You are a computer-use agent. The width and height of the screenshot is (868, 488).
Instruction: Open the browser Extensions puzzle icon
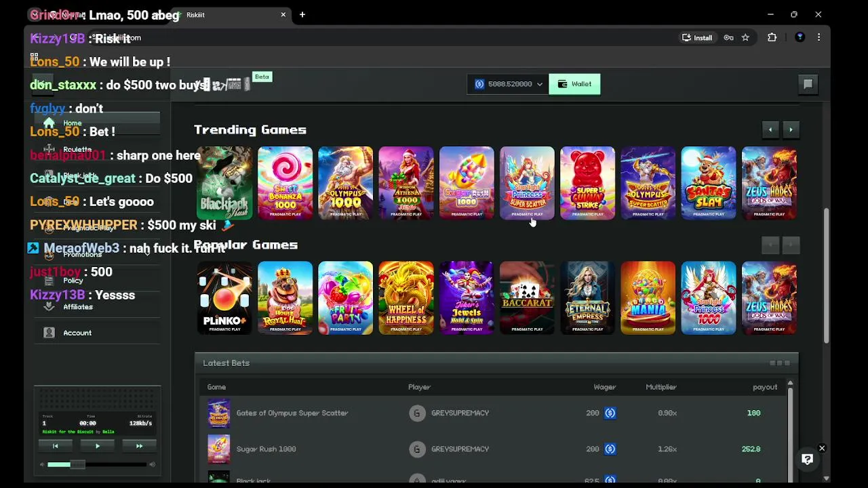click(x=772, y=38)
